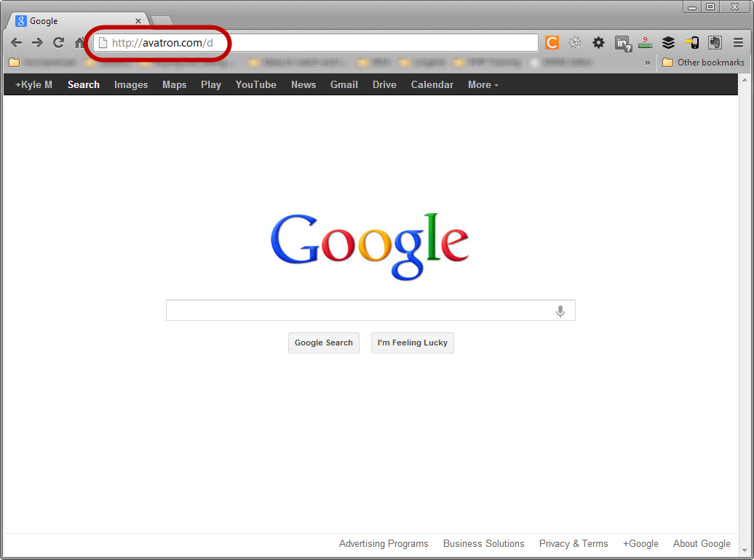
Task: Open Business Solutions link
Action: click(x=484, y=544)
